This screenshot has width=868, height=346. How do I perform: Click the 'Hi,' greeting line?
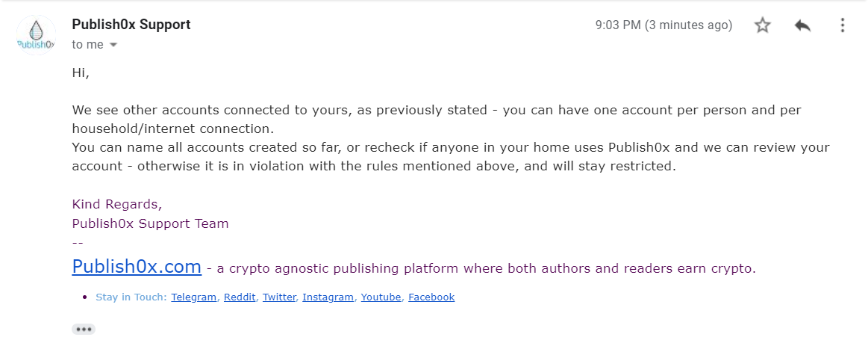(81, 72)
